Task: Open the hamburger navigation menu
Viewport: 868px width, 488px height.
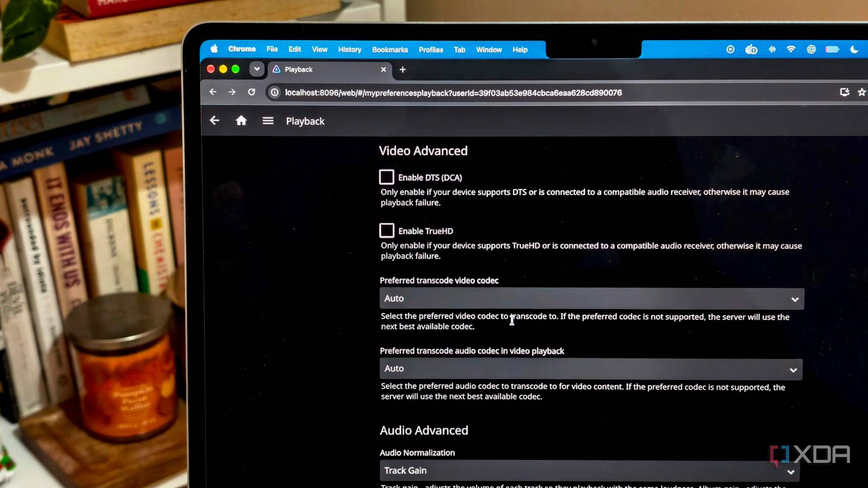Action: pyautogui.click(x=268, y=120)
